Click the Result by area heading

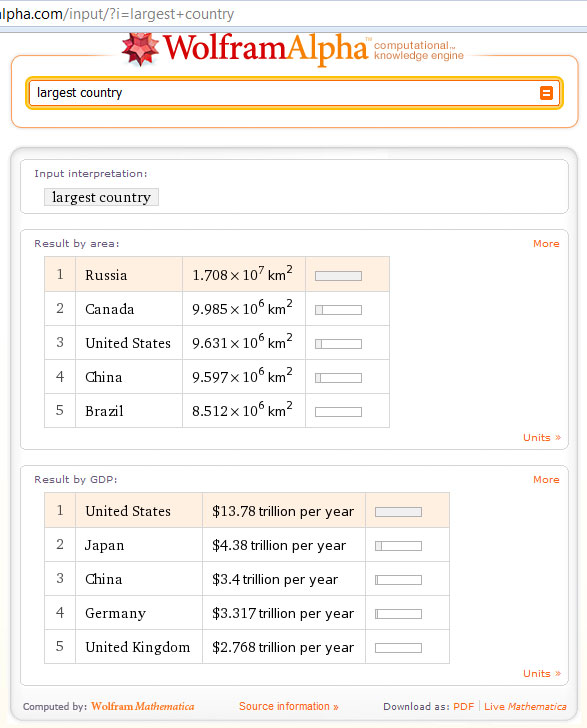coord(77,244)
